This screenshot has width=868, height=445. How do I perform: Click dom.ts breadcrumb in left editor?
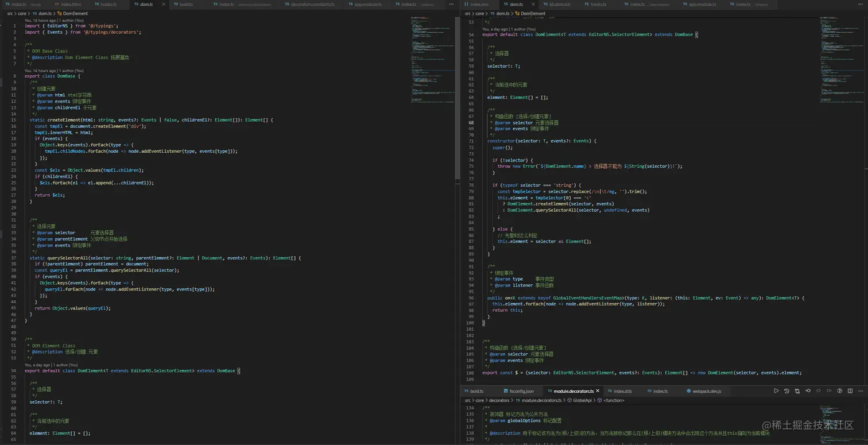pyautogui.click(x=42, y=13)
